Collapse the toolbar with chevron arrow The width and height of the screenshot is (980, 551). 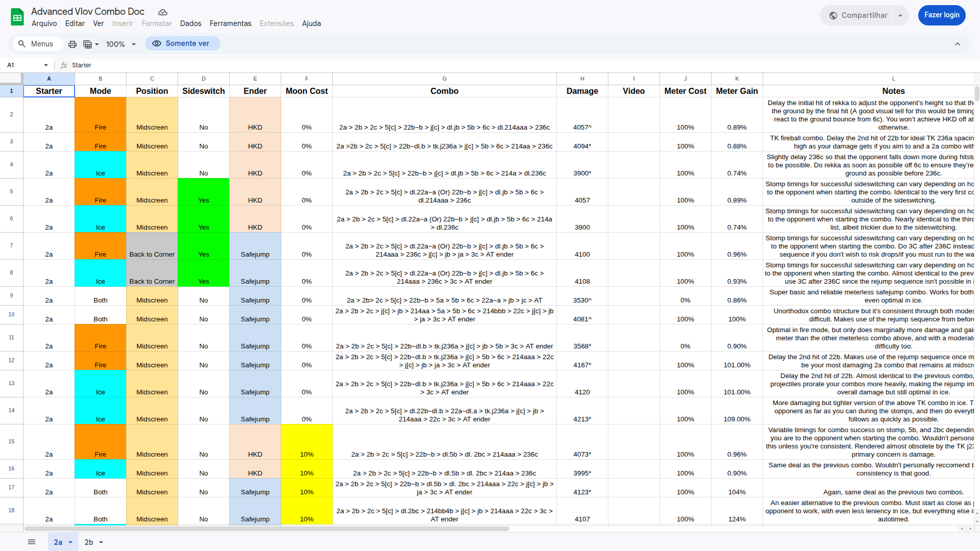958,44
